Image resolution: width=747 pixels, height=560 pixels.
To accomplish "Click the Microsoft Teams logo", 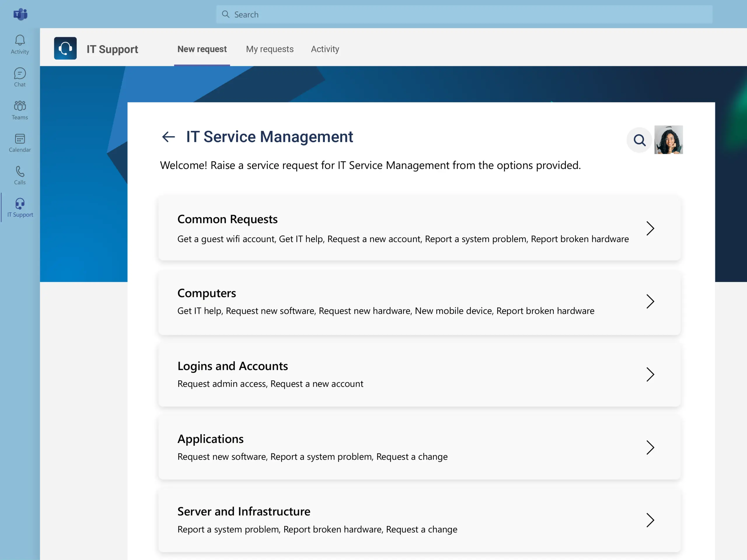I will (20, 14).
